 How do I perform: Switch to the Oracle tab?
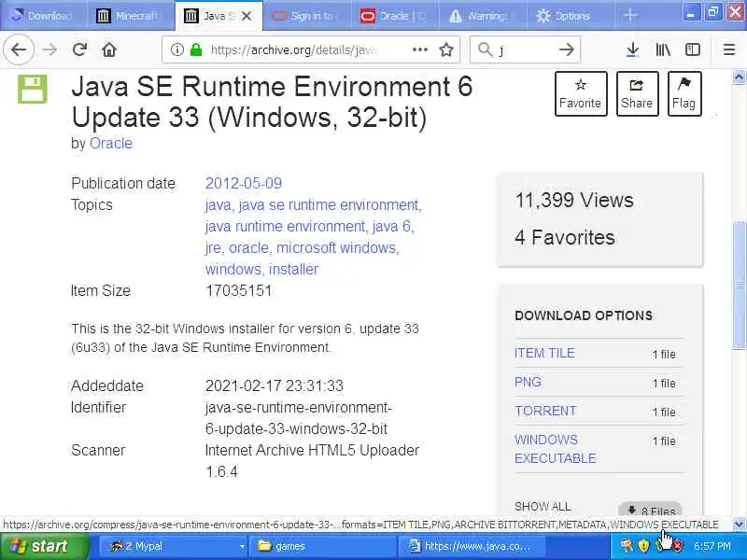(x=393, y=16)
